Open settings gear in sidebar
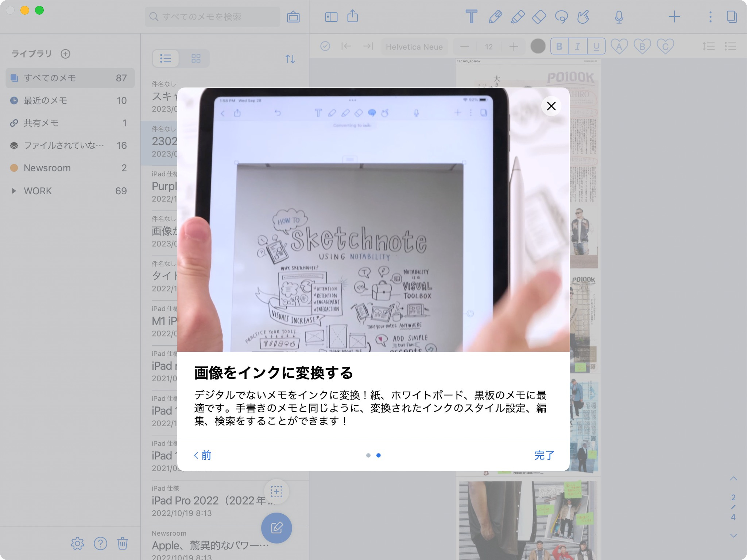 pos(77,543)
